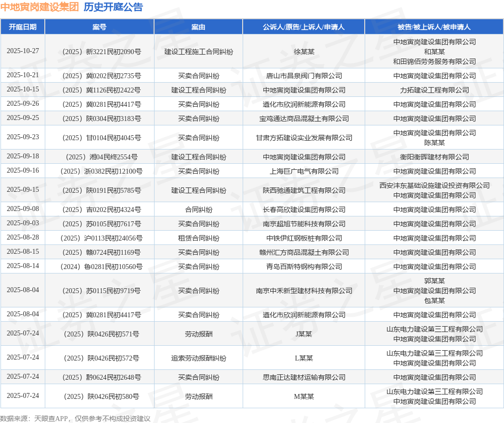Click the 公诉人/原告/上诉人/申请人 column header
The width and height of the screenshot is (504, 423).
[x=304, y=27]
